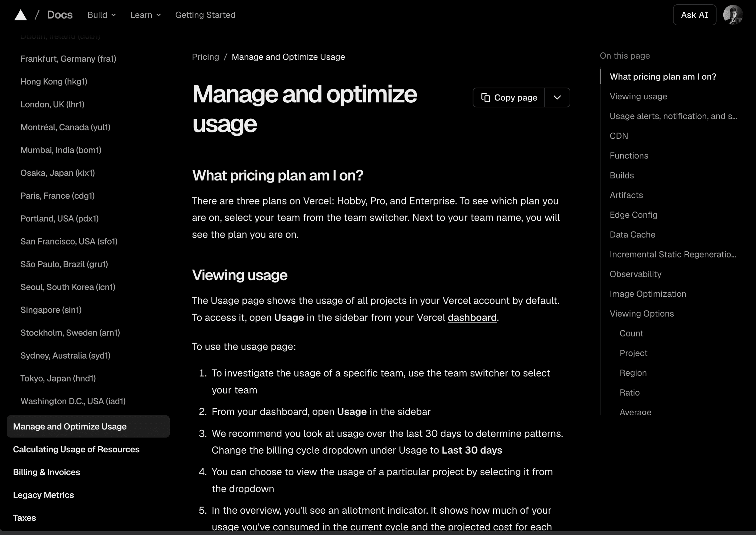
Task: Open Osaka, Japan (kix1) region
Action: pyautogui.click(x=58, y=173)
